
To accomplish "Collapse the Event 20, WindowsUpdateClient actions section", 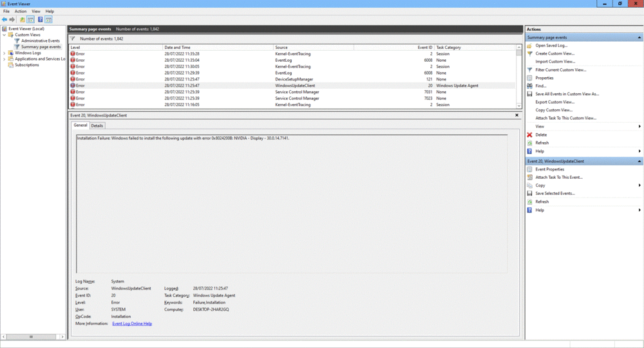I will pyautogui.click(x=639, y=161).
